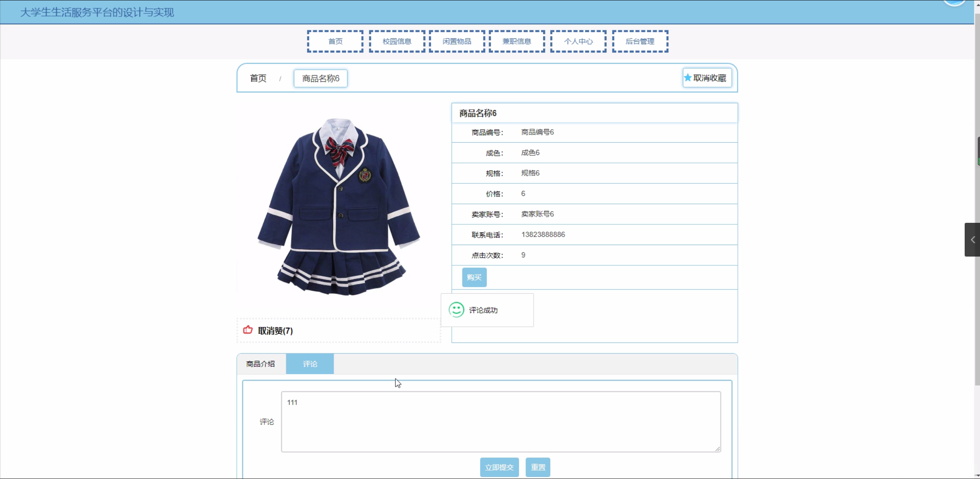Click the red thumbs-up like icon

248,330
